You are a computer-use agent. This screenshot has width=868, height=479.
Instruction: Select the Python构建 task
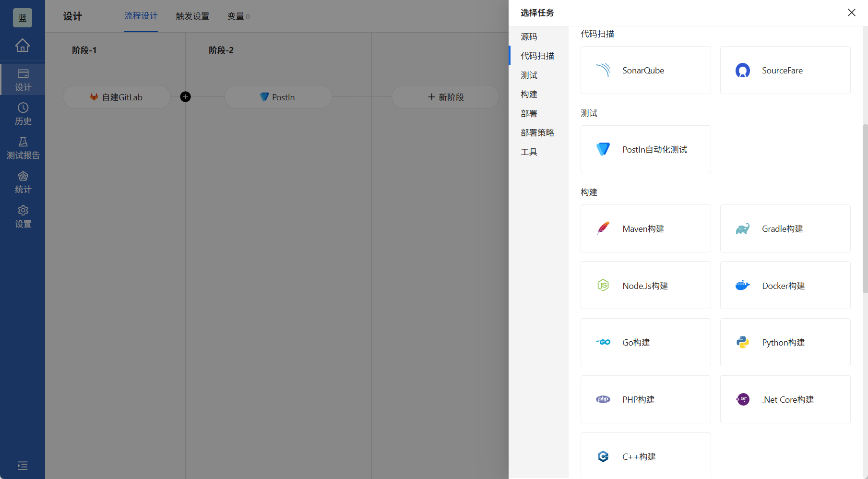pyautogui.click(x=785, y=342)
